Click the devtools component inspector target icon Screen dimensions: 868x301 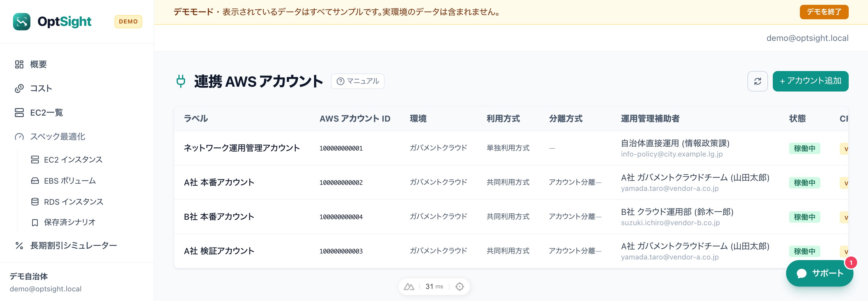[459, 287]
